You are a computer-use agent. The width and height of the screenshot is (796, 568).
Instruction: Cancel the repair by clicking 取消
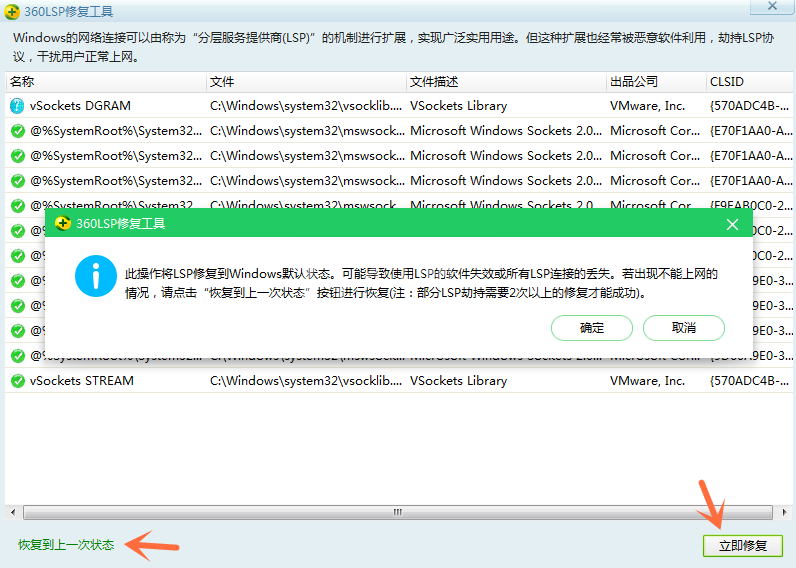(684, 328)
